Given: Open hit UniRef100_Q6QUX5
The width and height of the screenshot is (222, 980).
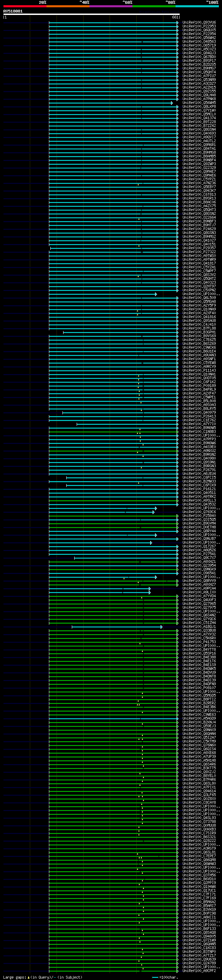Looking at the screenshot, I should pos(199,30).
